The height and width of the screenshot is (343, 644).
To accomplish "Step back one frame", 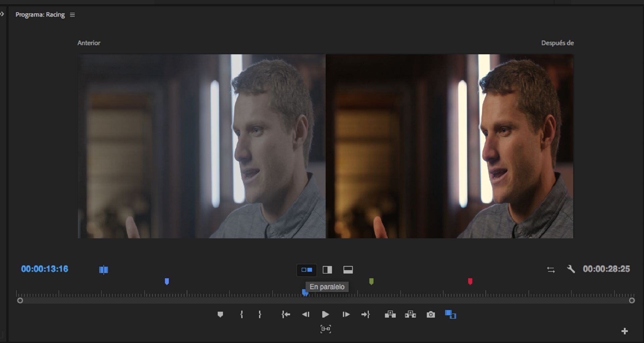I will tap(306, 315).
